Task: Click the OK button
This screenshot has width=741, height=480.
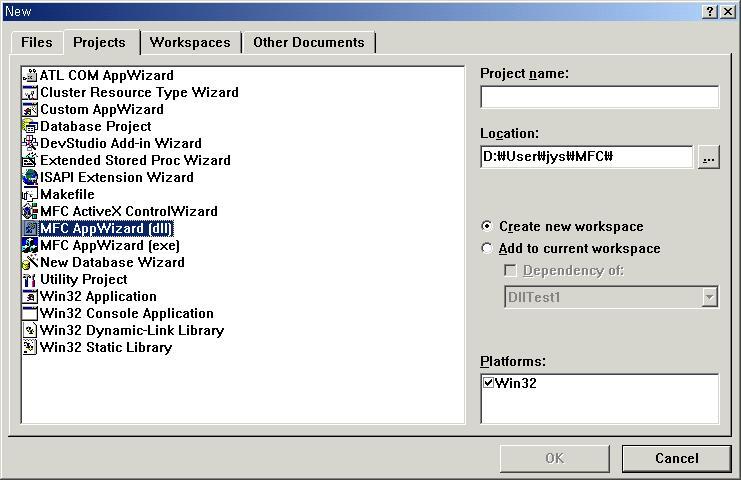Action: (x=554, y=458)
